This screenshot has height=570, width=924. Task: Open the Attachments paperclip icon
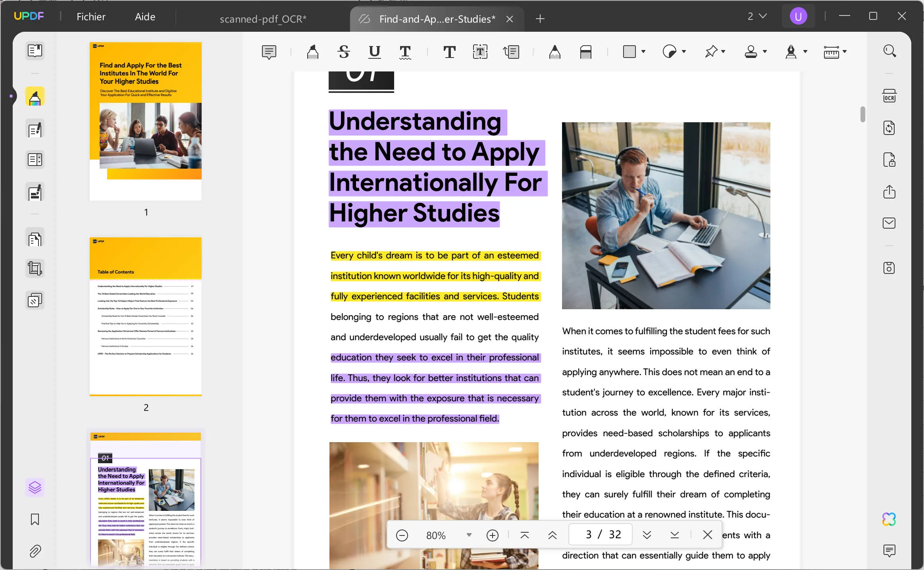[35, 551]
